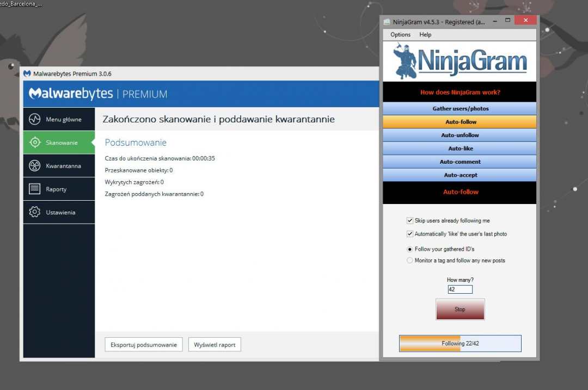The image size is (588, 390).
Task: Click the Kwarantanna radiation icon
Action: point(35,166)
